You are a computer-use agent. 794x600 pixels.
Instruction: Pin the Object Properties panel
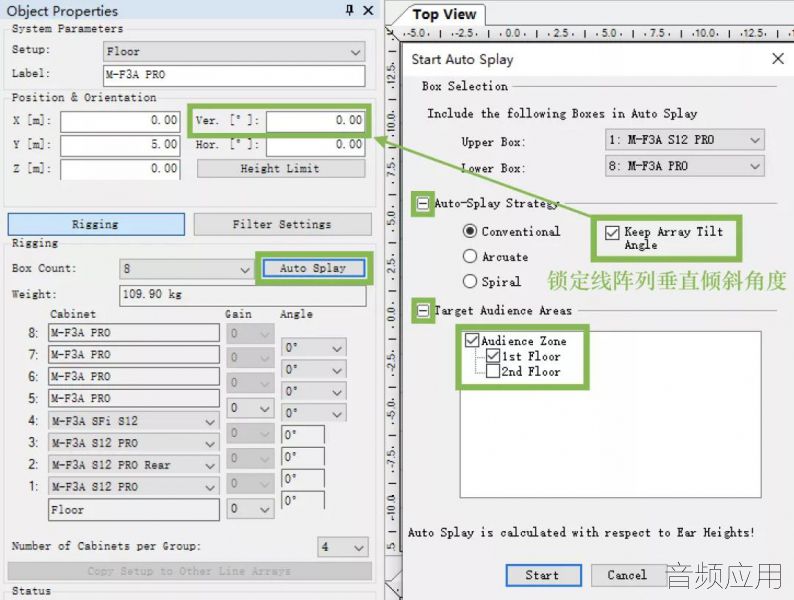349,10
